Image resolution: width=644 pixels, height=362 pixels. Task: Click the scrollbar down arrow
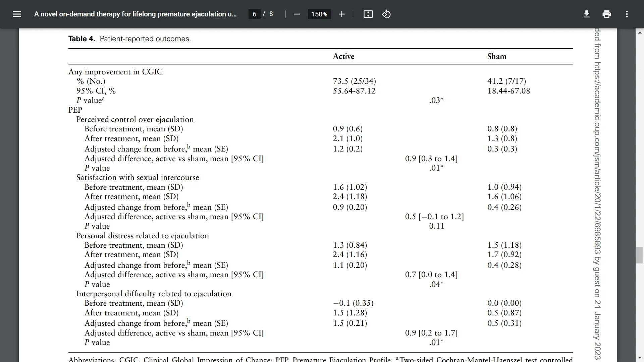(x=640, y=358)
